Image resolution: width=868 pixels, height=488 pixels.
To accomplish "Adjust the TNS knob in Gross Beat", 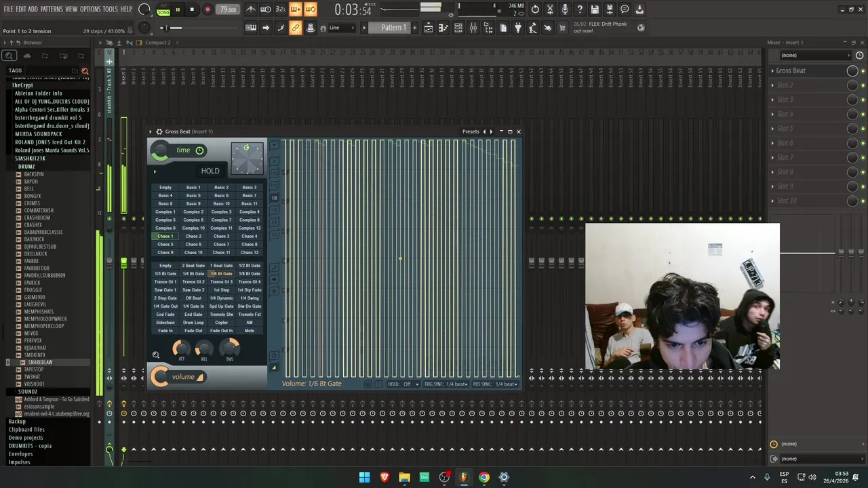I will point(229,348).
